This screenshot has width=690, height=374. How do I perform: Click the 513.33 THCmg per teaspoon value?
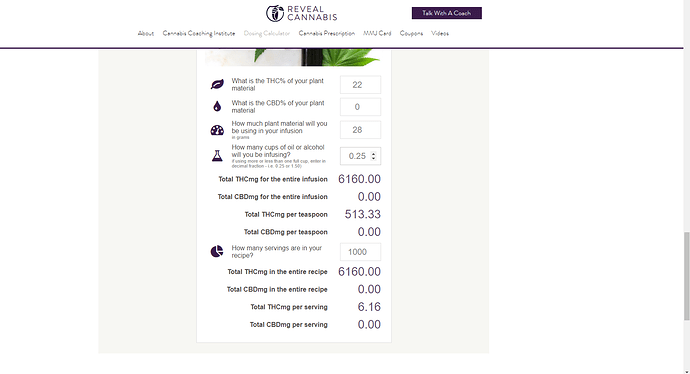coord(363,214)
